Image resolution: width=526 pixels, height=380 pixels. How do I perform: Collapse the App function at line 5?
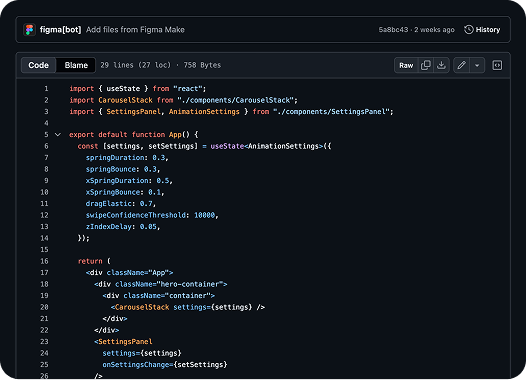(x=58, y=134)
